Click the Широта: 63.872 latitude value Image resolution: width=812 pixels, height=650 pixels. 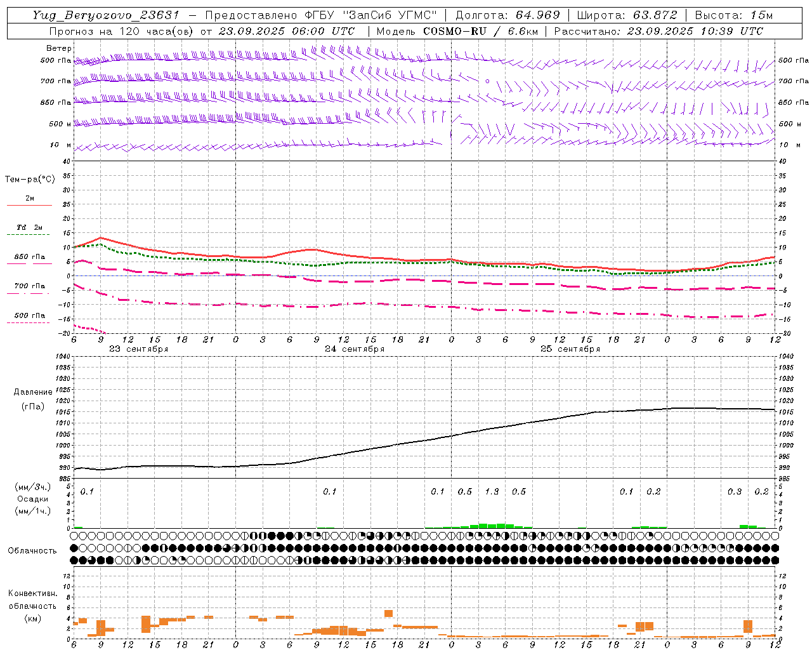tap(627, 15)
